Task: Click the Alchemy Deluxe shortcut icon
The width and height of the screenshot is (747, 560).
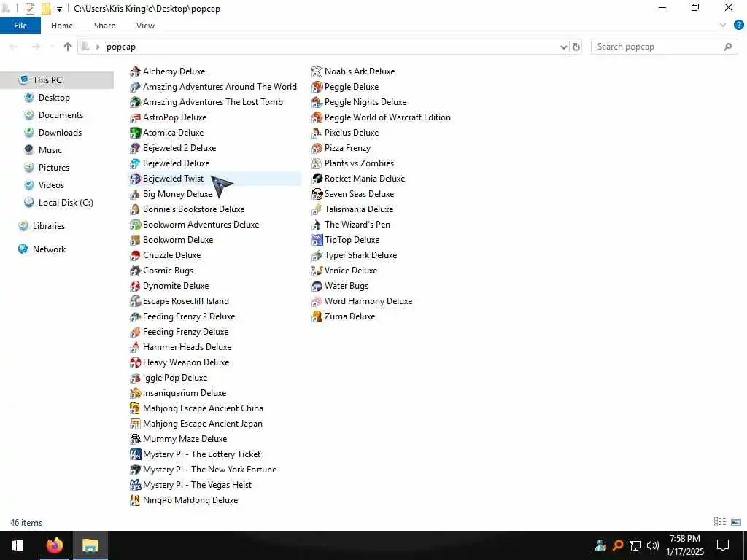Action: coord(135,71)
